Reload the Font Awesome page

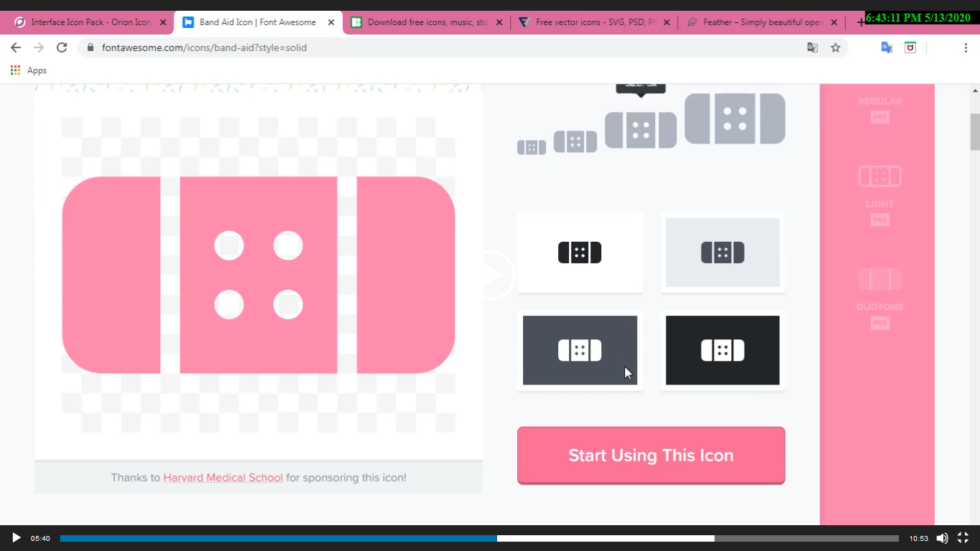tap(62, 47)
